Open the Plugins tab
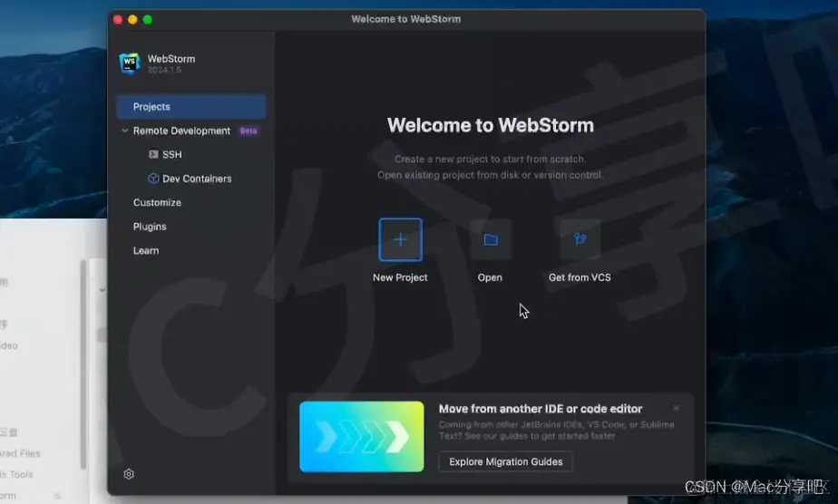This screenshot has width=838, height=504. click(x=150, y=227)
